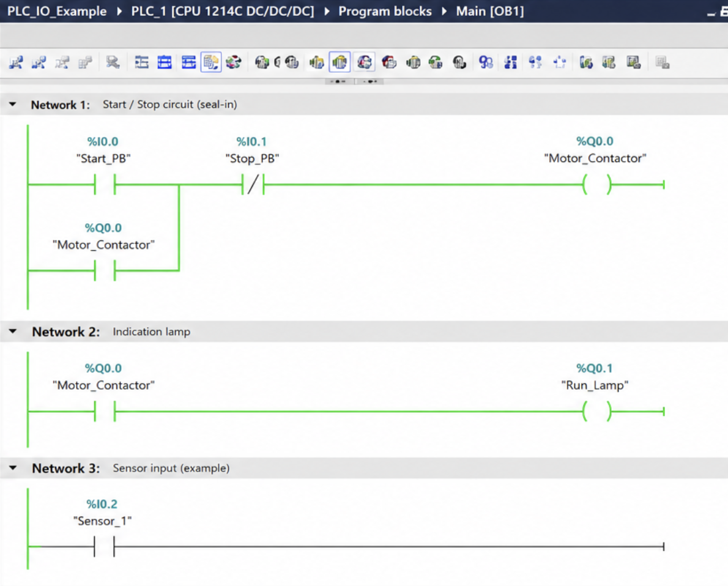
Task: Select the Sensor_1 contact in Network 3
Action: (104, 546)
